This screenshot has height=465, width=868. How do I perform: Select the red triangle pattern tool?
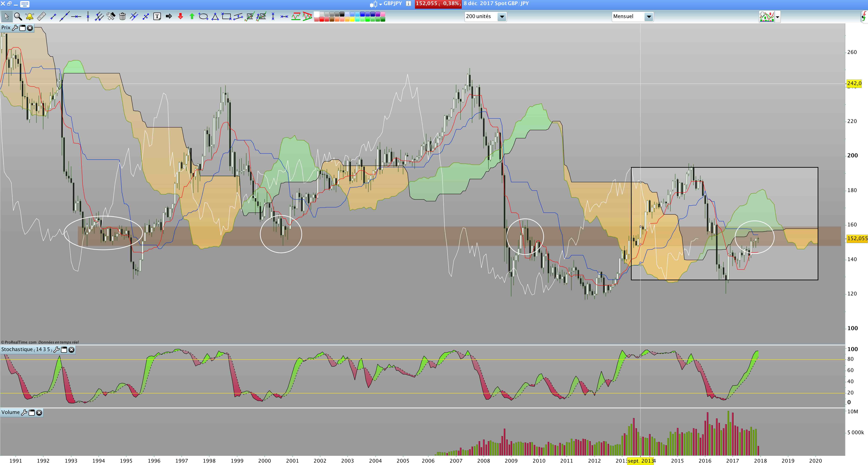tap(307, 16)
